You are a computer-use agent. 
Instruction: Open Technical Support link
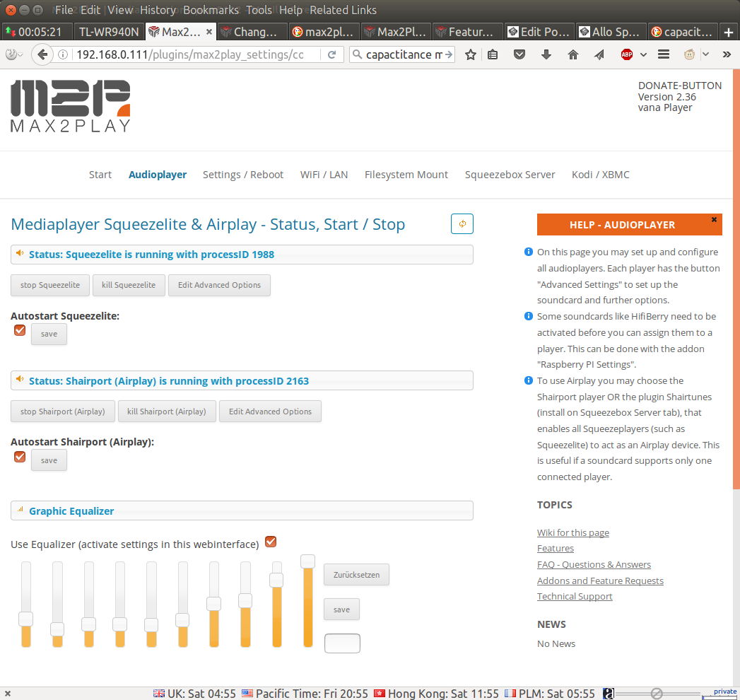[x=575, y=596]
